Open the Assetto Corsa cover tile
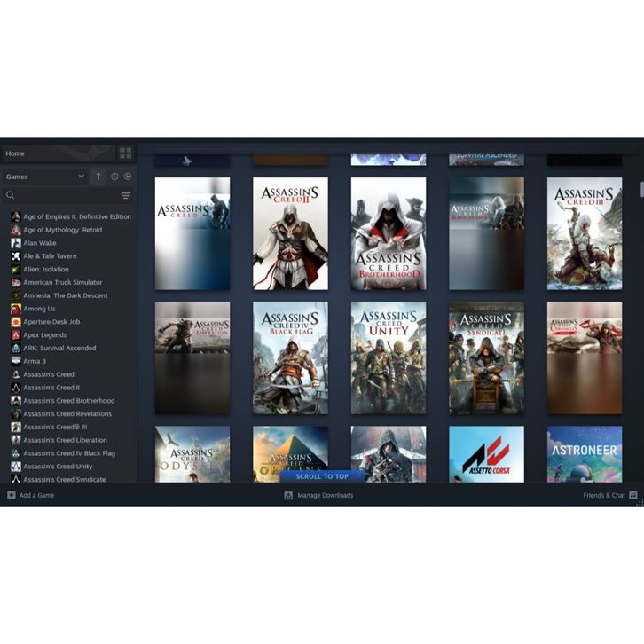Viewport: 644px width, 644px height. [x=486, y=454]
